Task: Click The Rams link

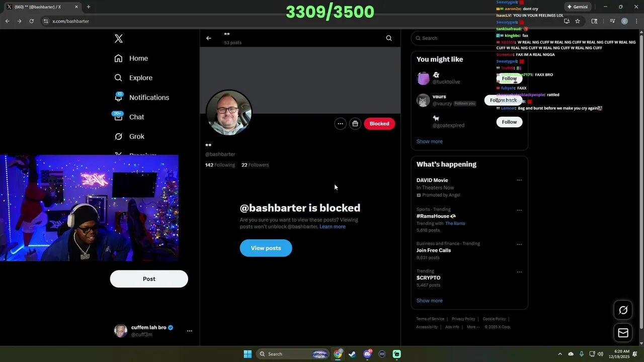Action: [455, 224]
